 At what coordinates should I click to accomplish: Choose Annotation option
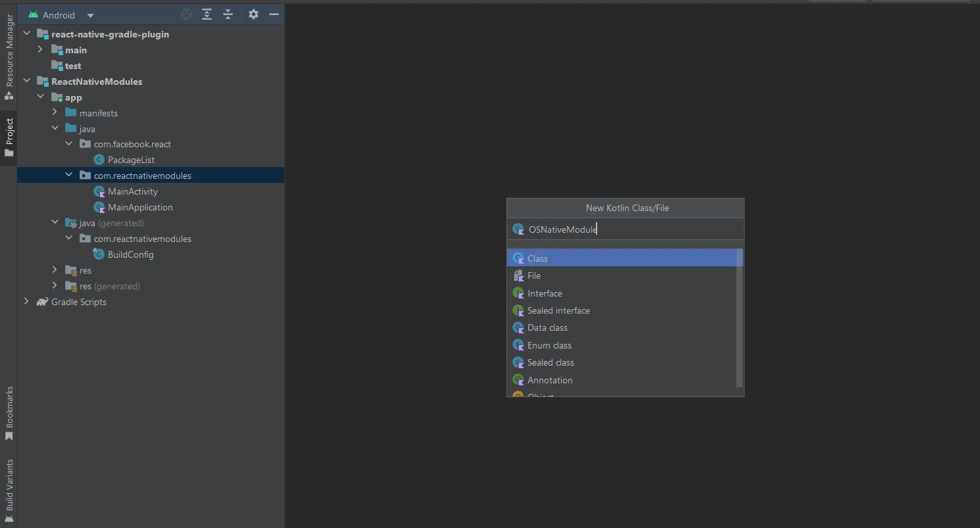622,380
